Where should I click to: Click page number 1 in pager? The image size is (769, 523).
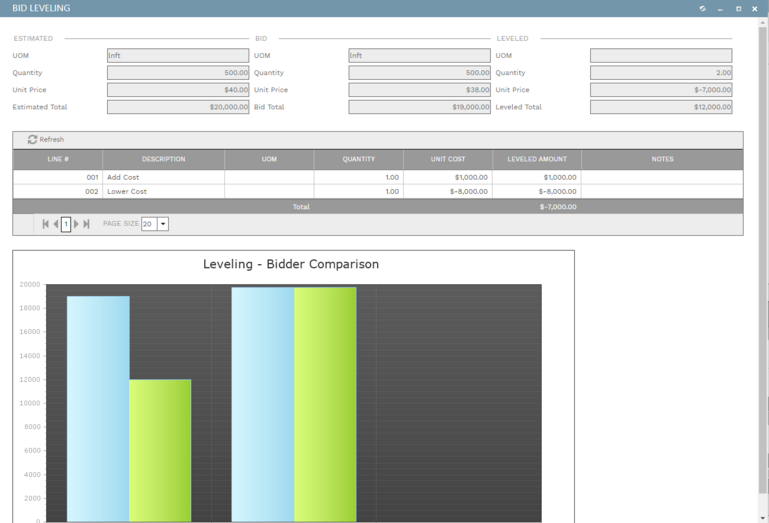(x=66, y=224)
